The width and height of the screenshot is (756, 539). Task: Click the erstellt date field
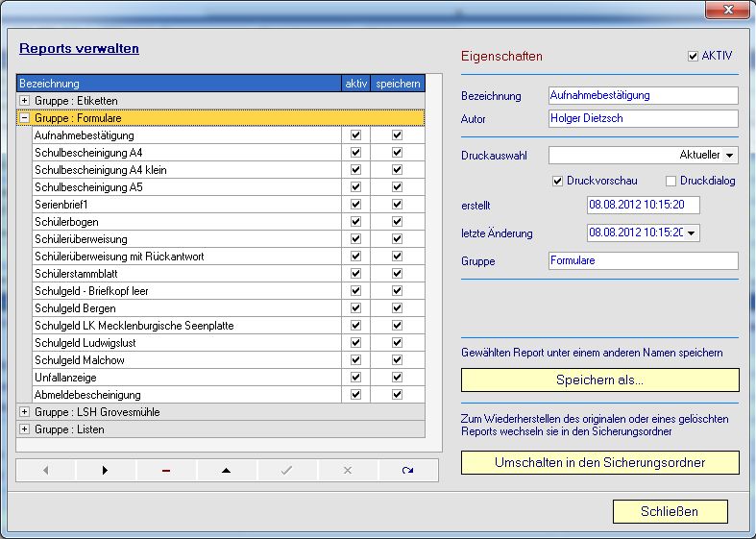644,205
